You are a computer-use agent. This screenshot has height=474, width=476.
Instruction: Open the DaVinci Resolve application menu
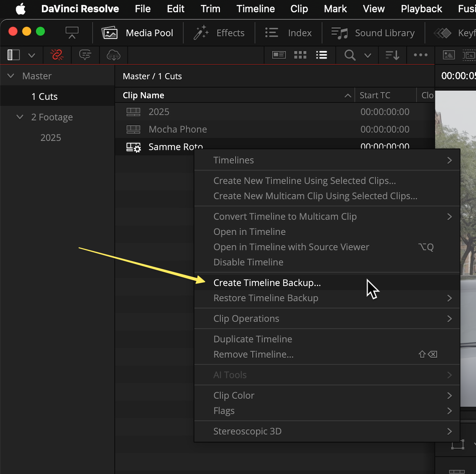pyautogui.click(x=80, y=9)
